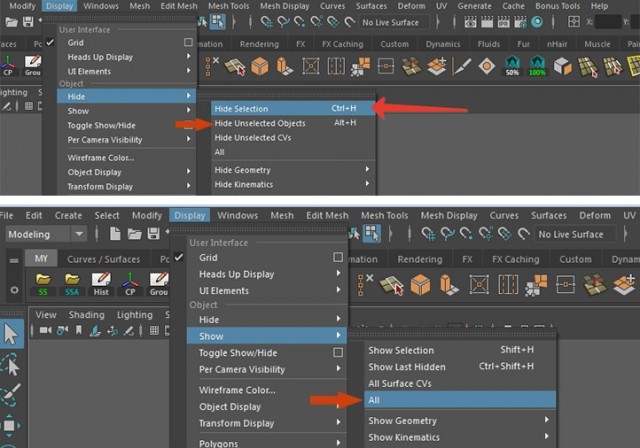Image resolution: width=640 pixels, height=448 pixels.
Task: Switch to the Fluids shelf tab
Action: pyautogui.click(x=488, y=44)
